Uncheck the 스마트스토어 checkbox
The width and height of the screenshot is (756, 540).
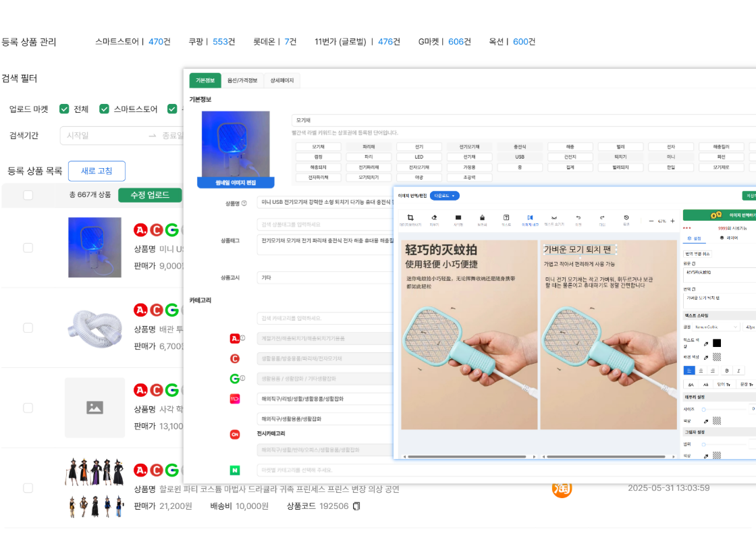[x=105, y=109]
